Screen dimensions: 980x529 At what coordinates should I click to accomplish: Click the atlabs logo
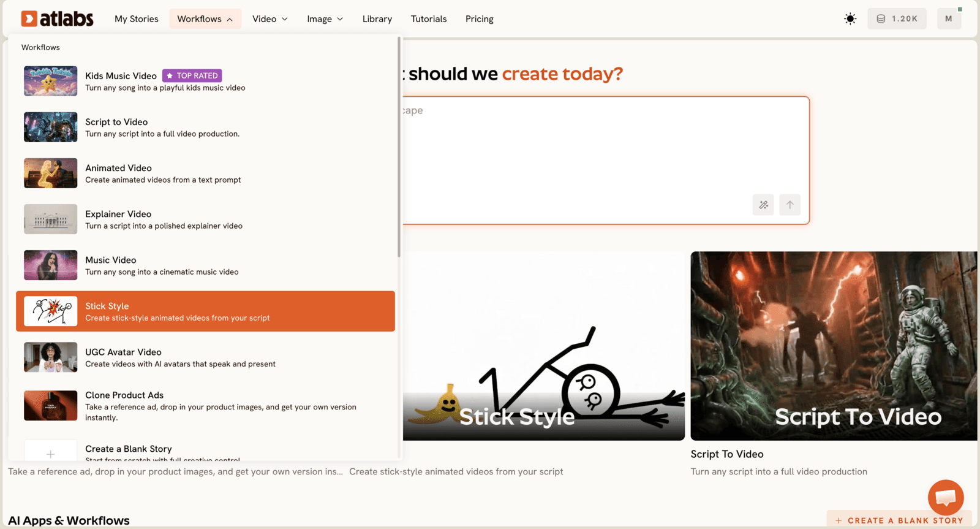(57, 19)
